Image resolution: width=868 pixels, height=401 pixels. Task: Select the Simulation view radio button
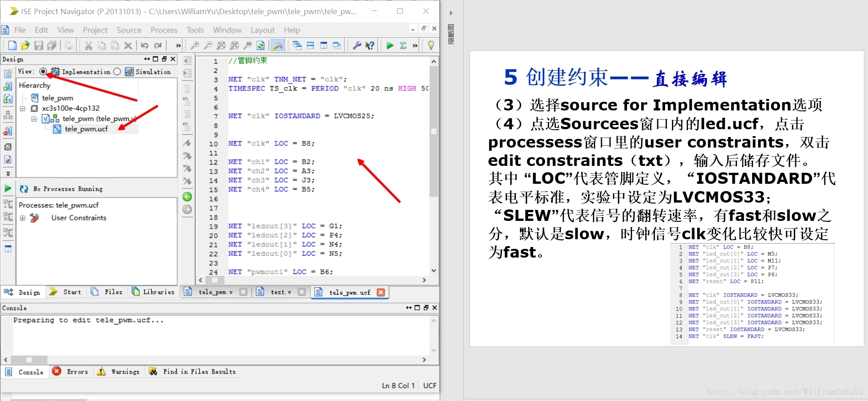pos(117,71)
